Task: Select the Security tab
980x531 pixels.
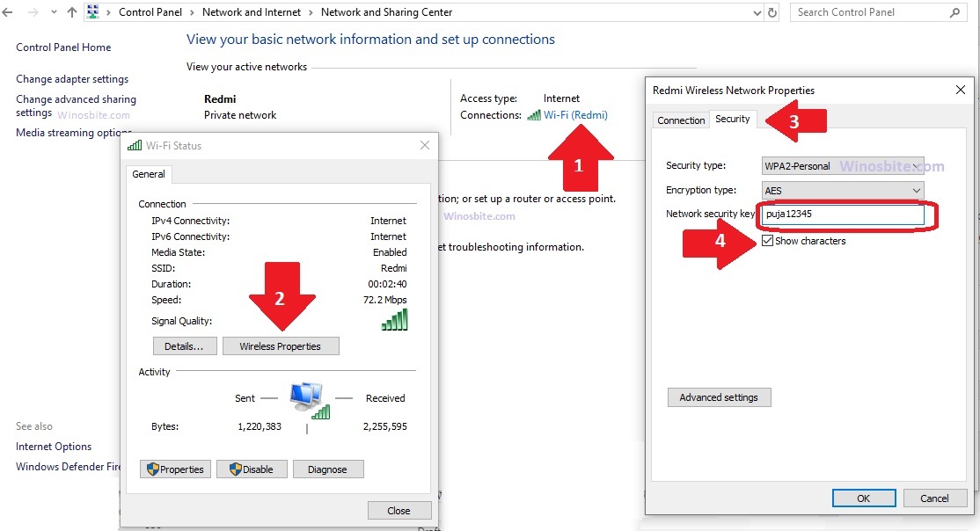Action: (x=732, y=120)
